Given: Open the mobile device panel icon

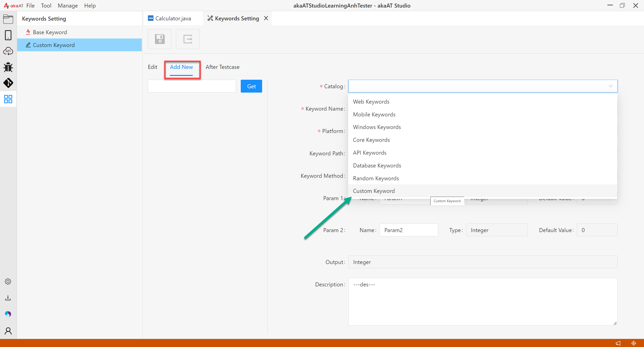Looking at the screenshot, I should pos(8,35).
